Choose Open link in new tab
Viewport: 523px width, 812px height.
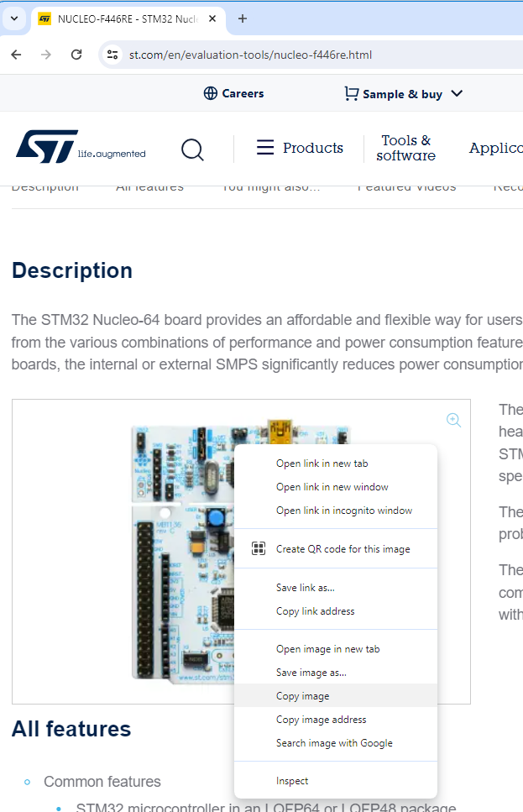point(336,464)
